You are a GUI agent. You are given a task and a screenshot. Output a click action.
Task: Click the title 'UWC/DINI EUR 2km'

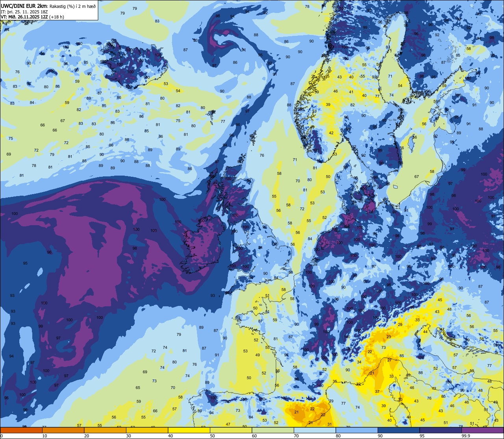pos(24,6)
